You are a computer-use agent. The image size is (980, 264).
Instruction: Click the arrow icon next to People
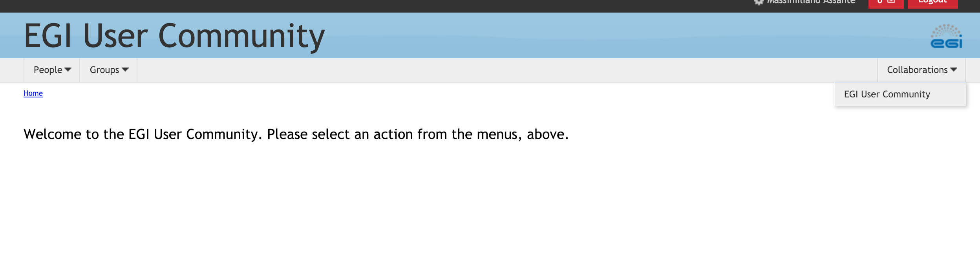click(x=68, y=70)
